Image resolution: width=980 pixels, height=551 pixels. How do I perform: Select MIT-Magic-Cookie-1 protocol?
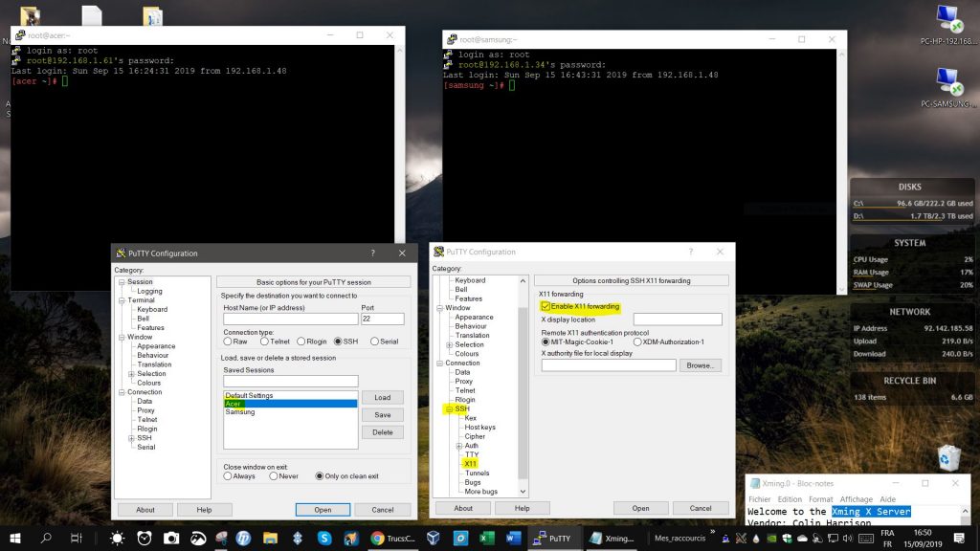pyautogui.click(x=545, y=342)
